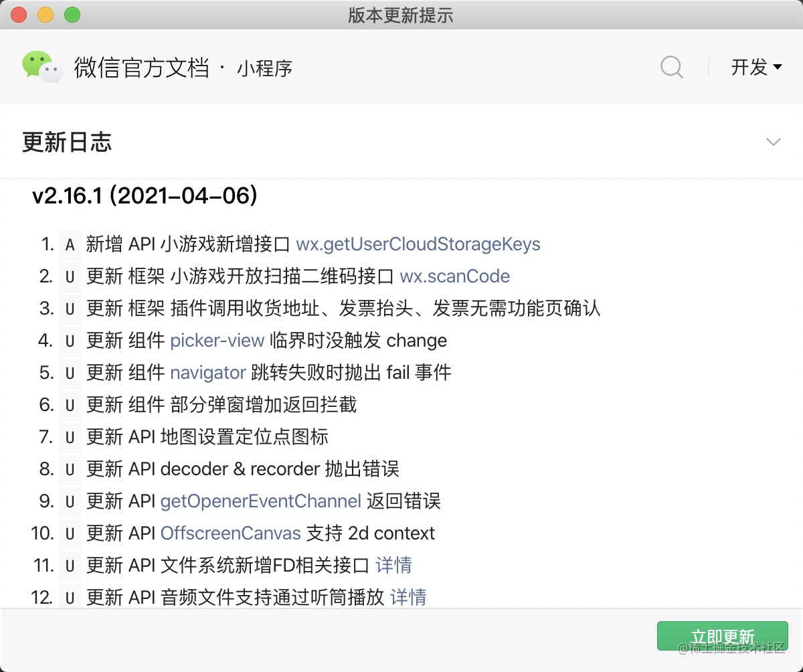Click the U badge on the OffscreenCanvas row
The image size is (803, 672).
pos(70,534)
